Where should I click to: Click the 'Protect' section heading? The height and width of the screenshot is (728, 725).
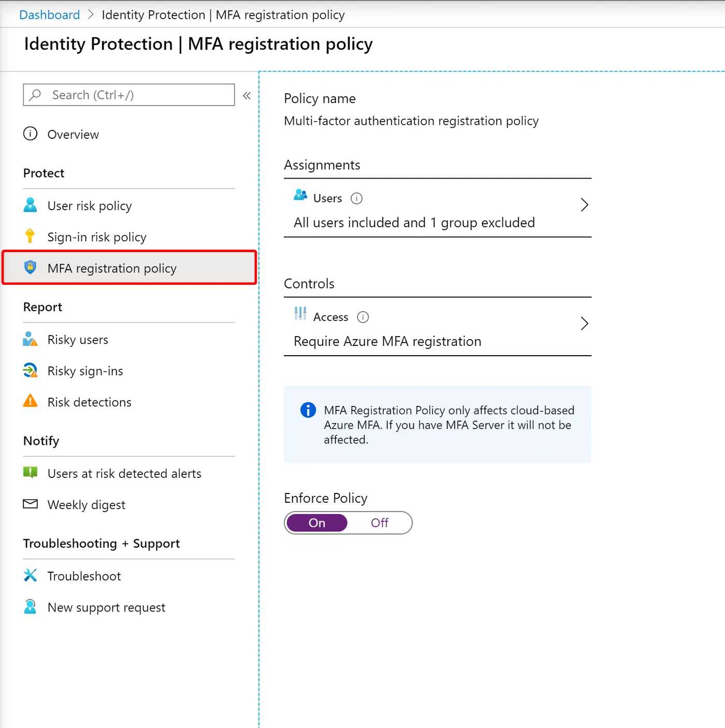tap(44, 173)
